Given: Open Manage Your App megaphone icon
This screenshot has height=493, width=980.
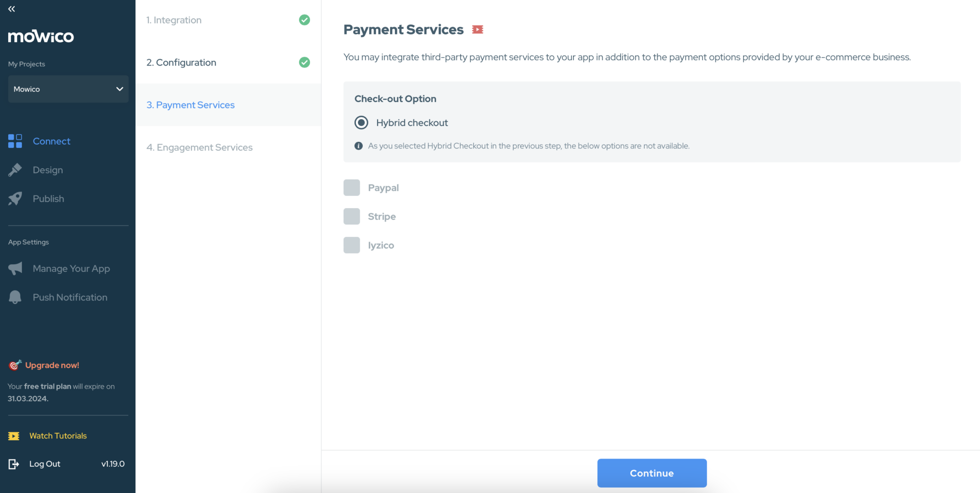Looking at the screenshot, I should (x=15, y=268).
